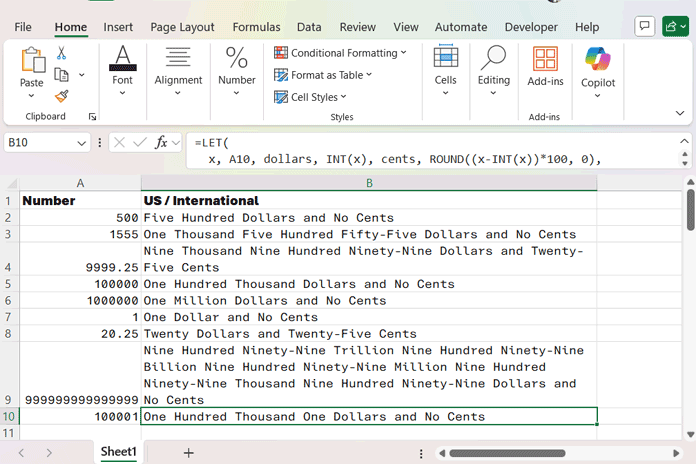The image size is (696, 464).
Task: Click the vertical scroll down arrow
Action: pos(690,434)
